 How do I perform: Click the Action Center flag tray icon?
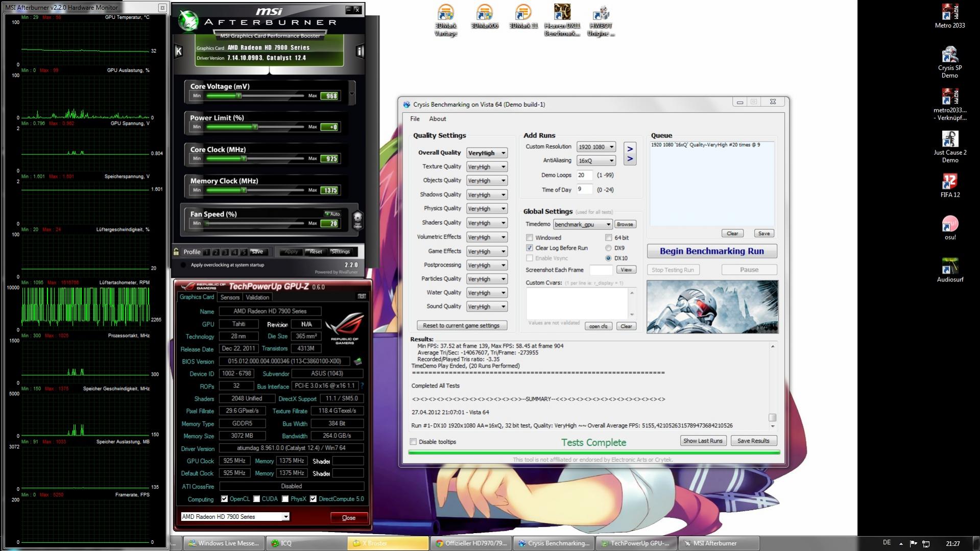tap(913, 543)
